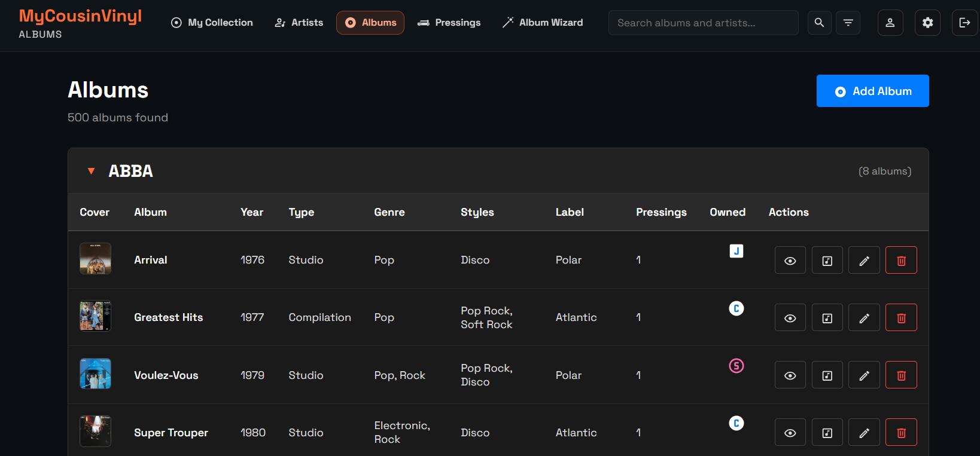This screenshot has width=980, height=456.
Task: Delete the Greatest Hits album
Action: tap(901, 317)
